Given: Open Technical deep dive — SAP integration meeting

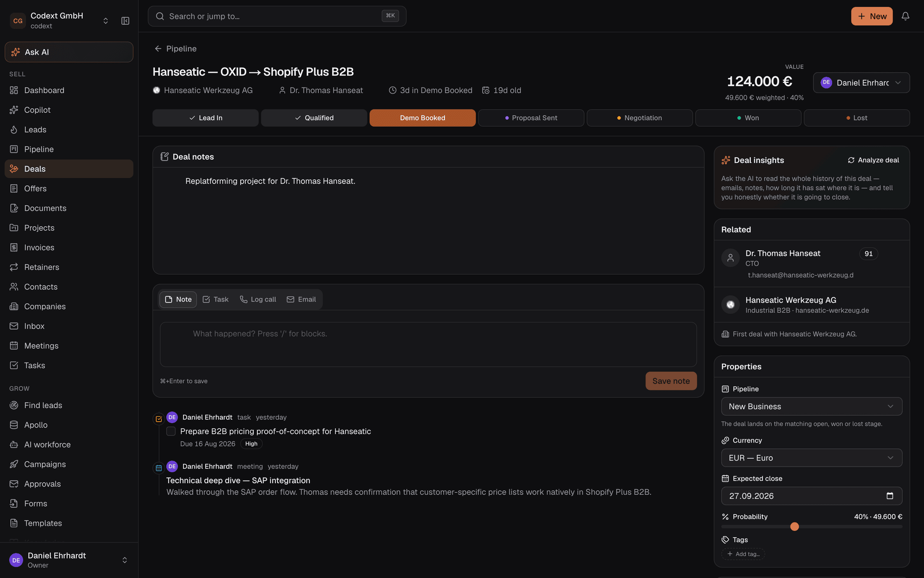Looking at the screenshot, I should tap(238, 480).
